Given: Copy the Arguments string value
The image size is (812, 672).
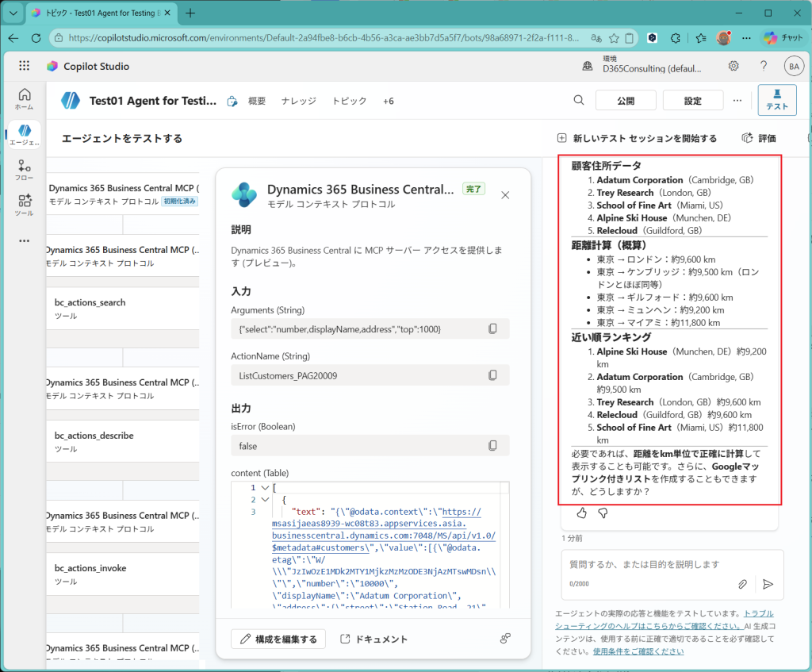Looking at the screenshot, I should click(x=492, y=328).
